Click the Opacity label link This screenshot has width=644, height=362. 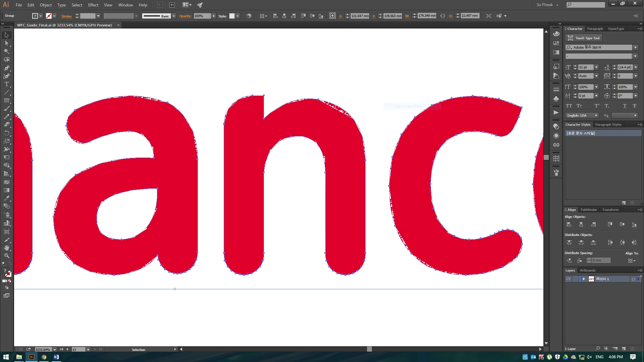185,16
